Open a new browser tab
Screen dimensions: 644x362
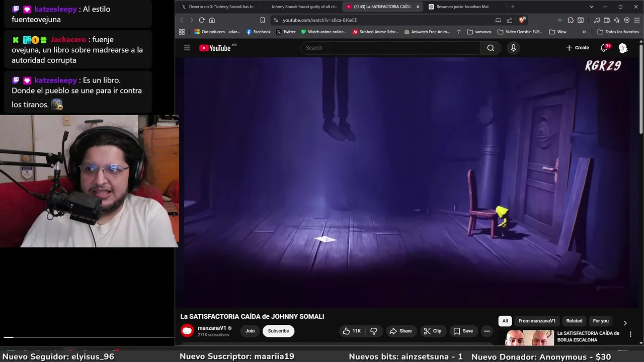pyautogui.click(x=513, y=7)
